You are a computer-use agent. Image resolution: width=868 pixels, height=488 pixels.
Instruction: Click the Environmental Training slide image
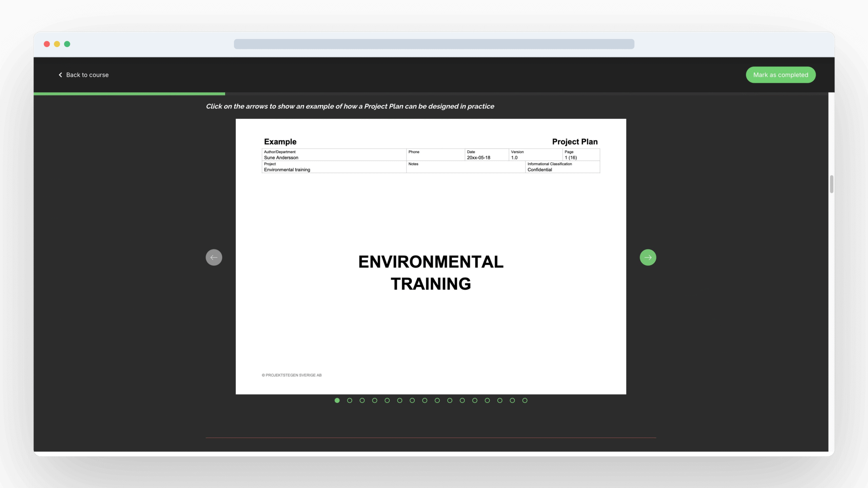coord(431,256)
